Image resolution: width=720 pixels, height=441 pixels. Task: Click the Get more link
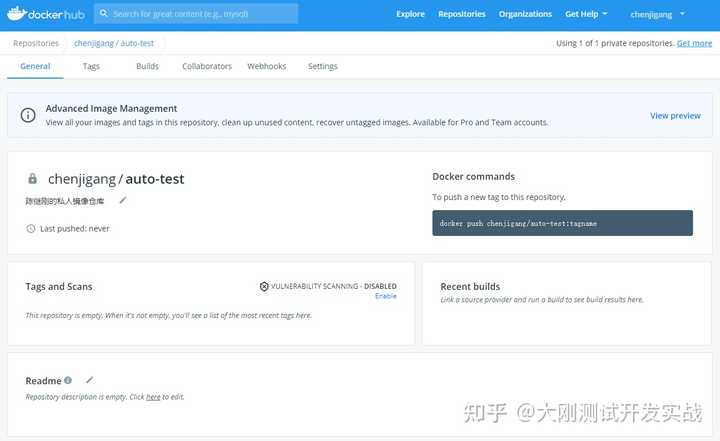point(694,43)
